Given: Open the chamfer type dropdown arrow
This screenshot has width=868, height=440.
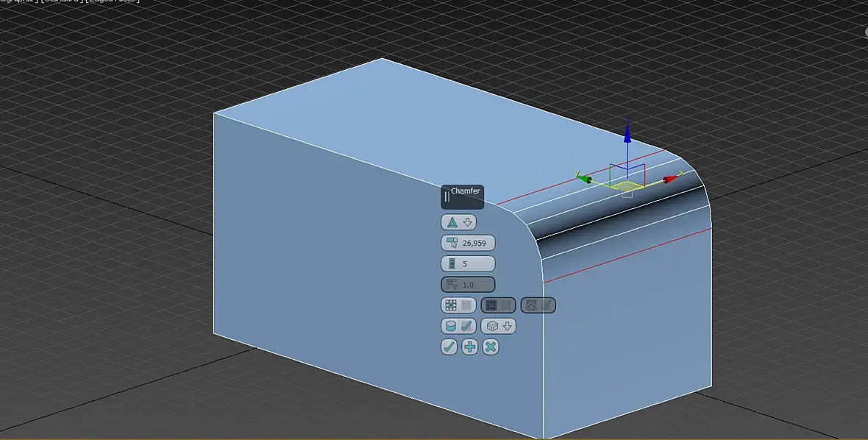Looking at the screenshot, I should coord(467,222).
